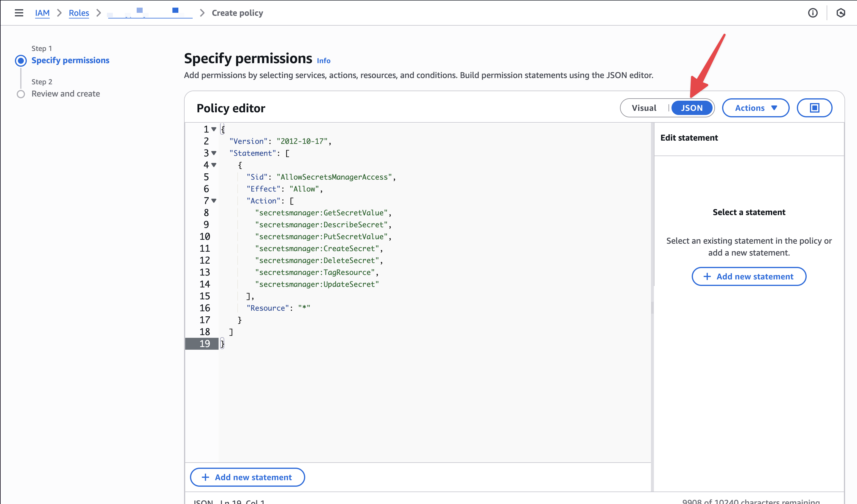Fold the statement object on line 4
The width and height of the screenshot is (857, 504).
(214, 165)
